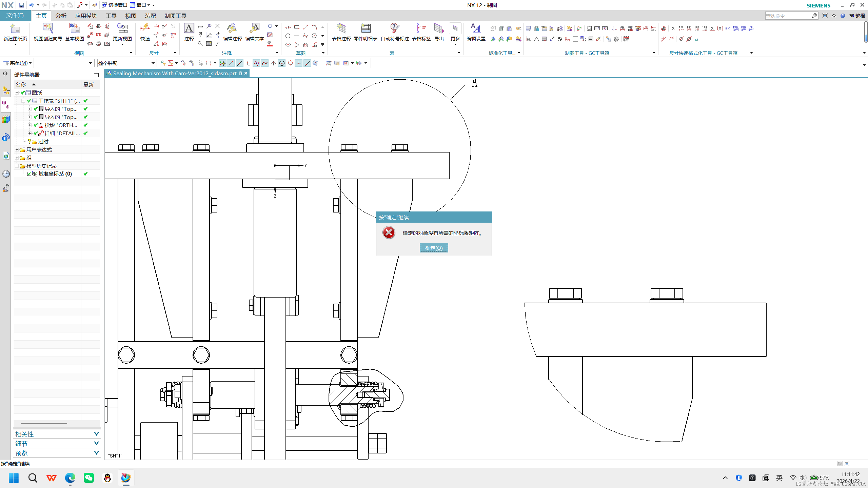868x488 pixels.
Task: Select the Rapid Dimension (快速) tool
Action: pos(145,28)
